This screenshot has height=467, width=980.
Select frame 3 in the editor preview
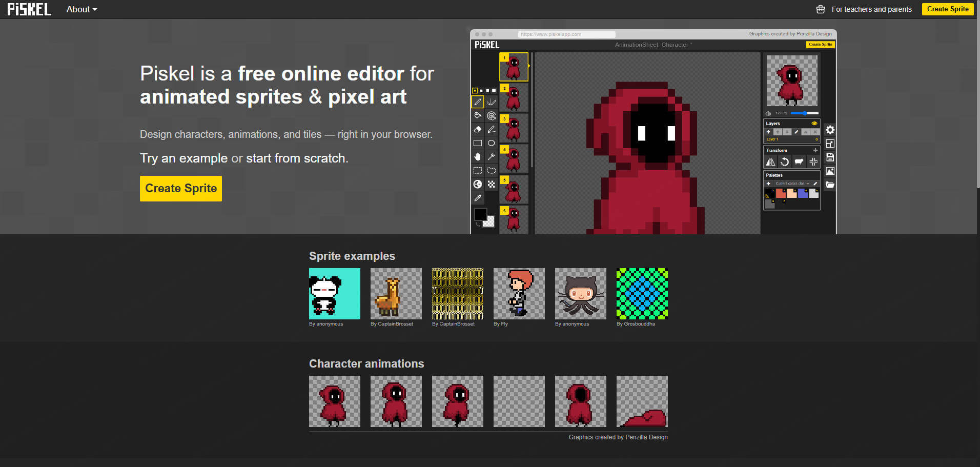pos(514,128)
